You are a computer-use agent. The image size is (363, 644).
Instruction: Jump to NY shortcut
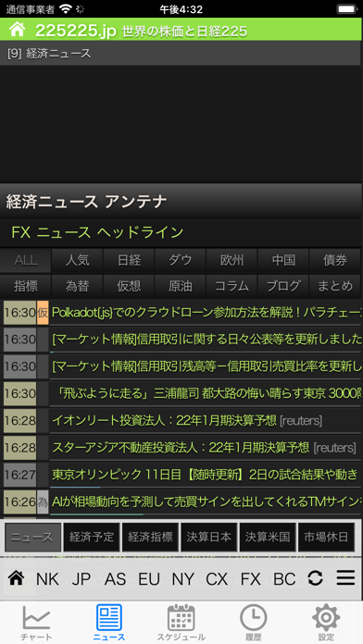click(x=182, y=578)
